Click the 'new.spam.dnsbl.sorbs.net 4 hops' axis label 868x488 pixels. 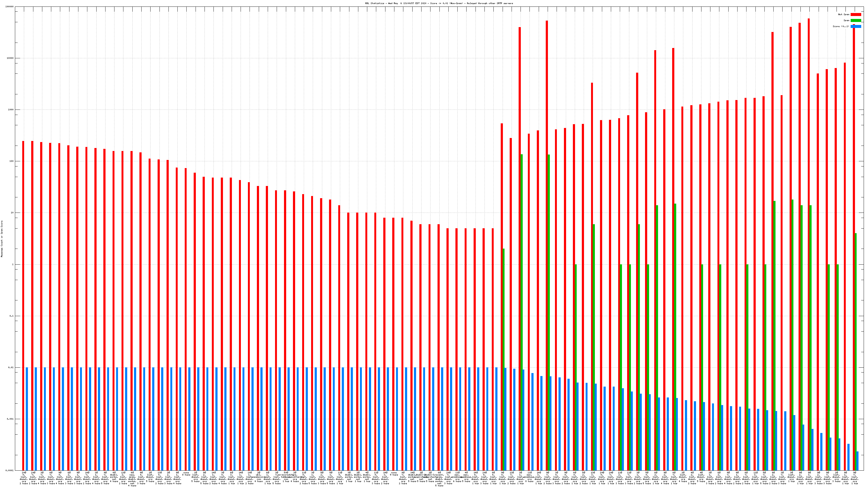(132, 479)
